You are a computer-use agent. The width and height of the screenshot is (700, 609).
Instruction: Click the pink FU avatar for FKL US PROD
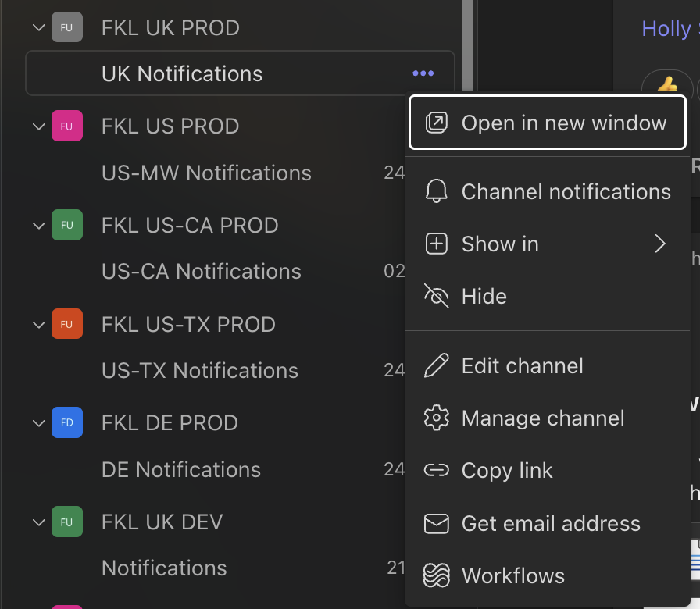pyautogui.click(x=67, y=126)
